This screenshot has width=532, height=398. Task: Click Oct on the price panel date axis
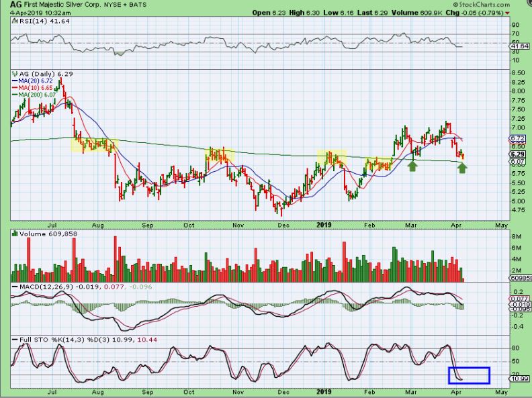tap(189, 225)
